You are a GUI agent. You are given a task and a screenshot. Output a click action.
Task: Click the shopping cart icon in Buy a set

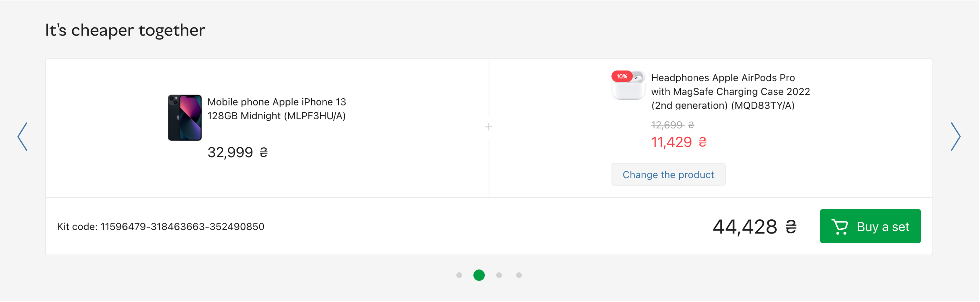click(840, 227)
